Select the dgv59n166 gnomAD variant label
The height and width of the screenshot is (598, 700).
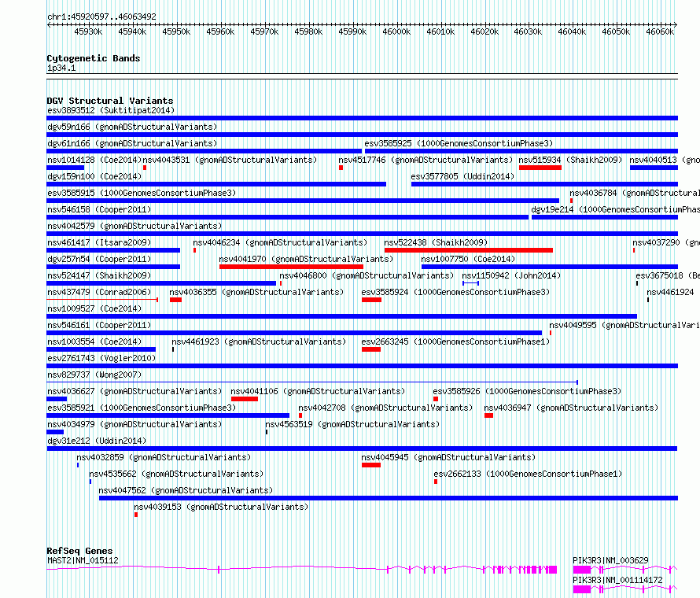pos(132,127)
